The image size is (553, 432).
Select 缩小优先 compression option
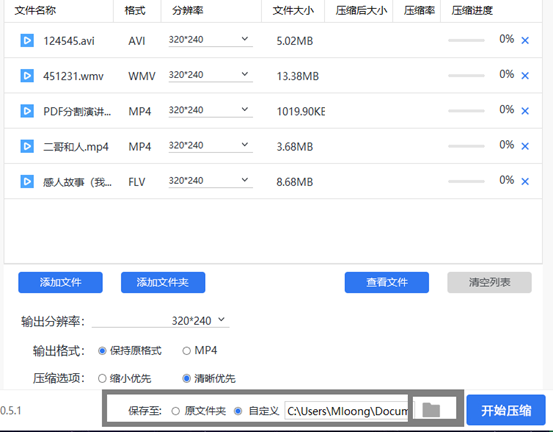pos(102,379)
